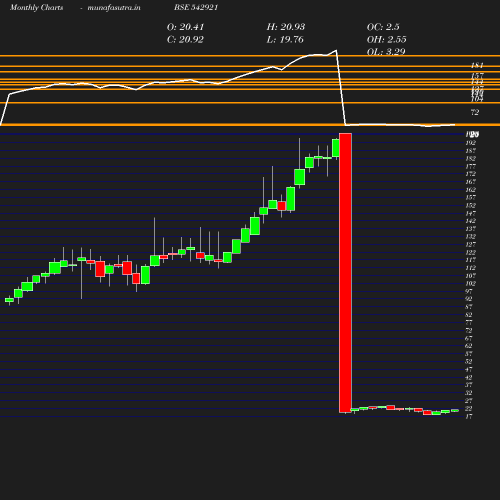The height and width of the screenshot is (500, 500).
Task: Click the 52 price label on candlestick axis
Action: coord(469,362)
